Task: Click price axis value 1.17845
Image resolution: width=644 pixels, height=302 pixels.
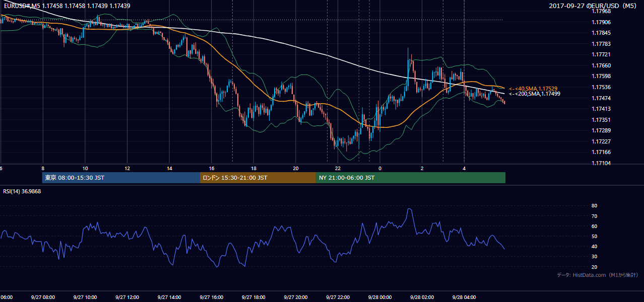Action: [x=600, y=33]
